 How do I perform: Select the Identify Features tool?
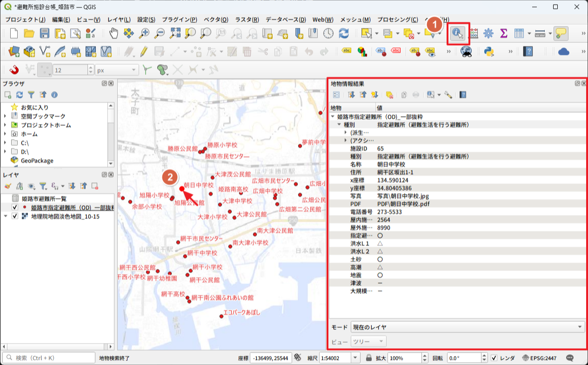[x=458, y=33]
